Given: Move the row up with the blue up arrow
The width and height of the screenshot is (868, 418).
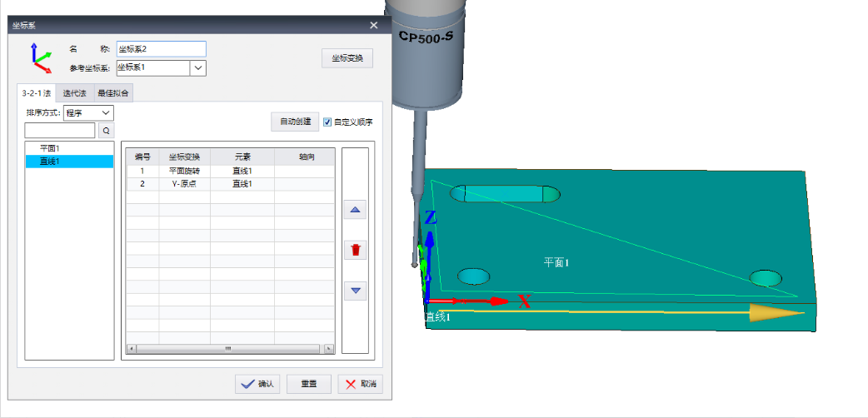Looking at the screenshot, I should point(356,210).
